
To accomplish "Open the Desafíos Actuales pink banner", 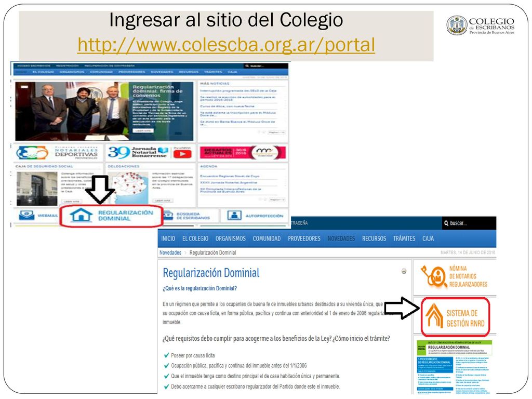I will tap(243, 152).
